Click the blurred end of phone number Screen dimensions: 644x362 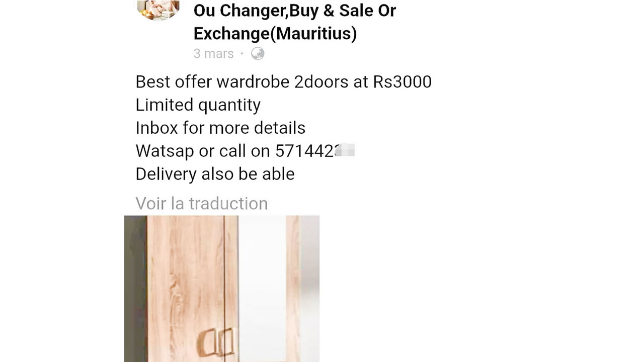coord(345,150)
